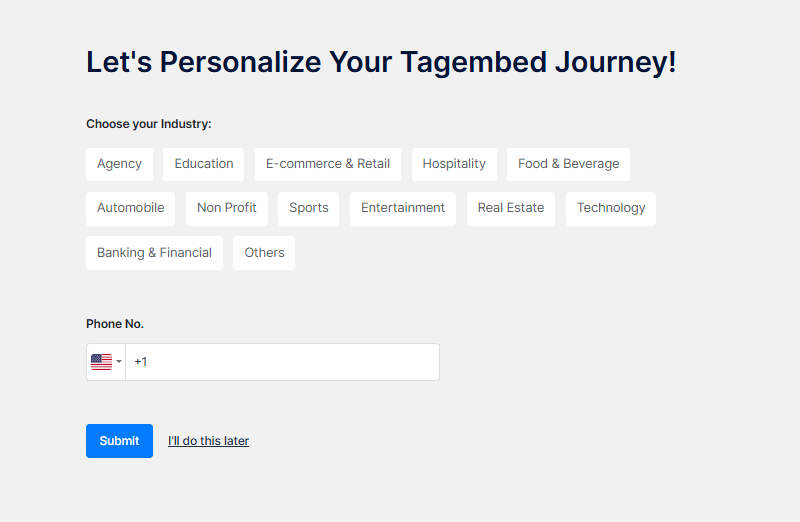Screen dimensions: 800x522
Task: Click the Phone No. label
Action: (x=115, y=324)
